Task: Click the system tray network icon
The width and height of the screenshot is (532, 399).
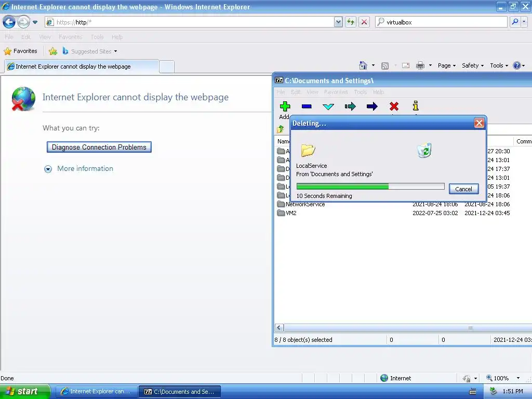Action: tap(494, 392)
